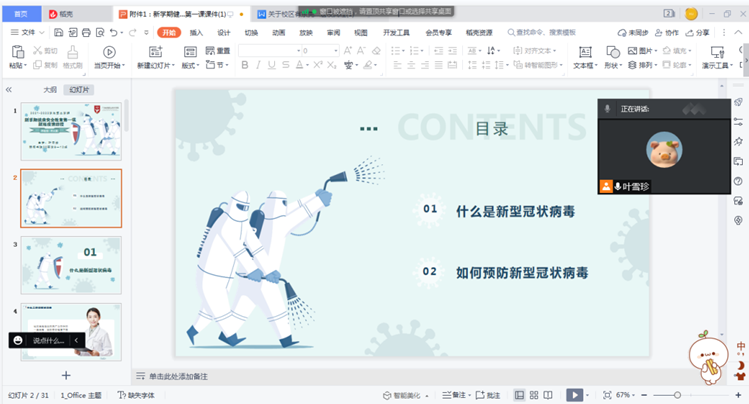
Task: Click the notes field (单击此处添加备注)
Action: [178, 376]
